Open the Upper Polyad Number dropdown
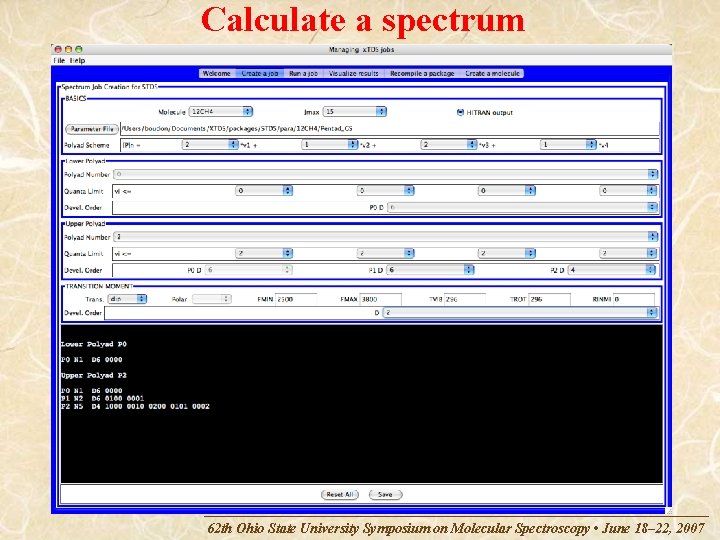Screen dimensions: 720x540 (x=386, y=236)
